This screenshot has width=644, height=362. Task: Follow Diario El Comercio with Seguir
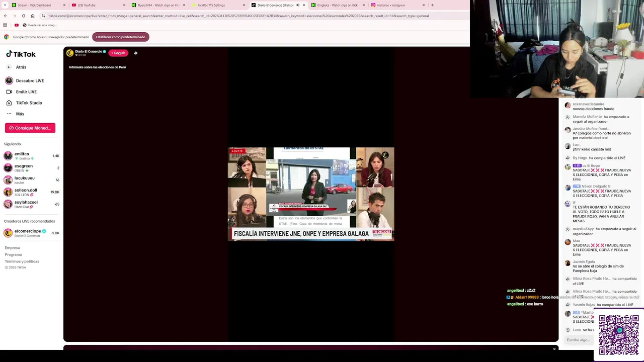[118, 53]
